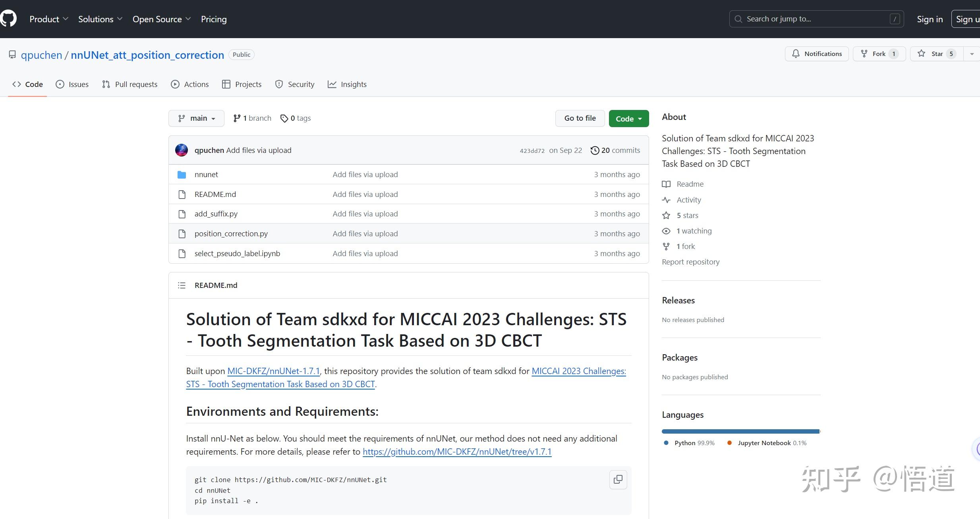Open MIC-DKFZ/nnUNet-1.7.1 link
Viewport: 980px width, 519px height.
click(273, 371)
